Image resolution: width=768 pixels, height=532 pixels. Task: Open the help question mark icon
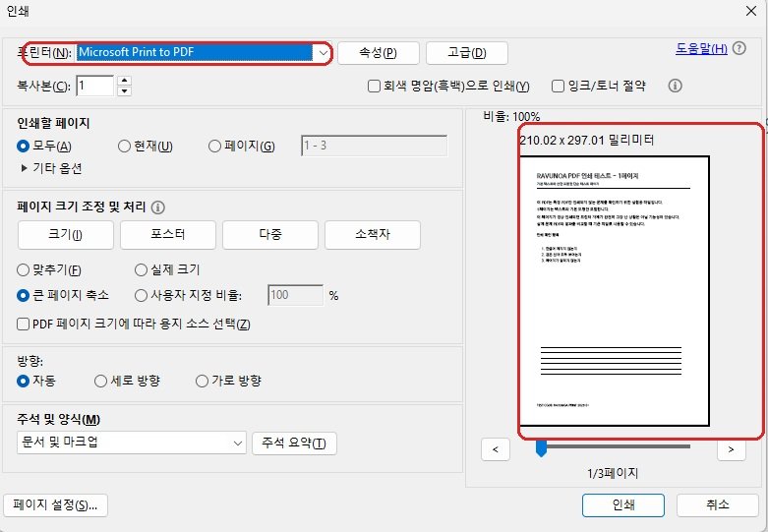coord(739,48)
